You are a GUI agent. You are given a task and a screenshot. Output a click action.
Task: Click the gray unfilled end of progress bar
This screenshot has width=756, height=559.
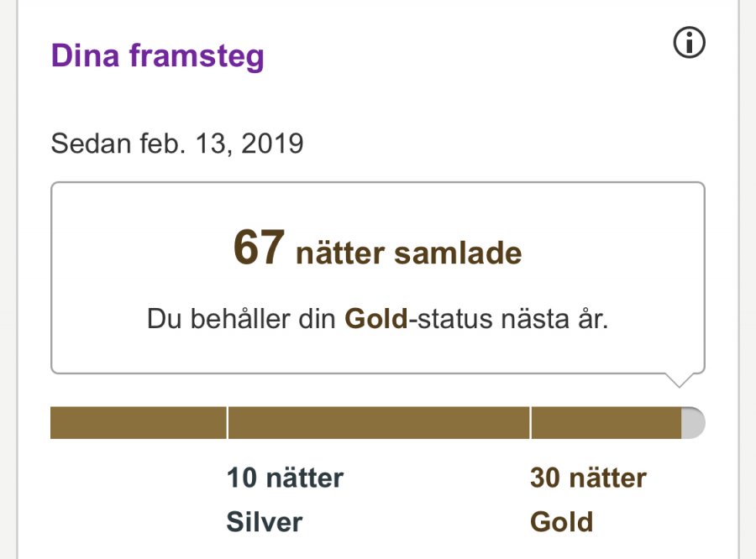pos(693,423)
